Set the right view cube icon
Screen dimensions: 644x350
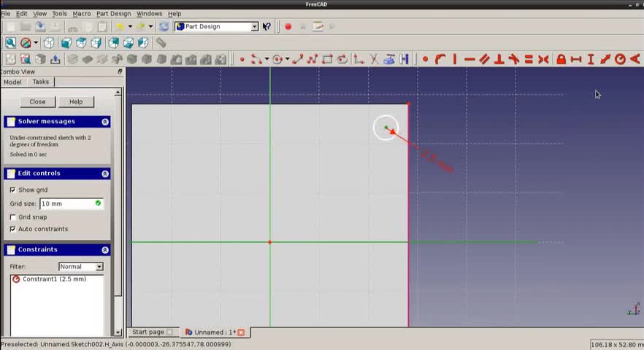96,43
